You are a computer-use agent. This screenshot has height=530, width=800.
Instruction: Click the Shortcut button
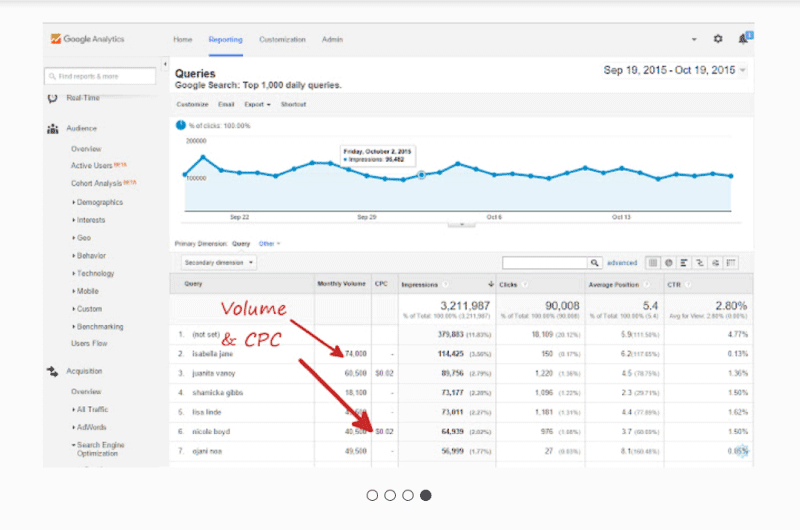(x=293, y=105)
